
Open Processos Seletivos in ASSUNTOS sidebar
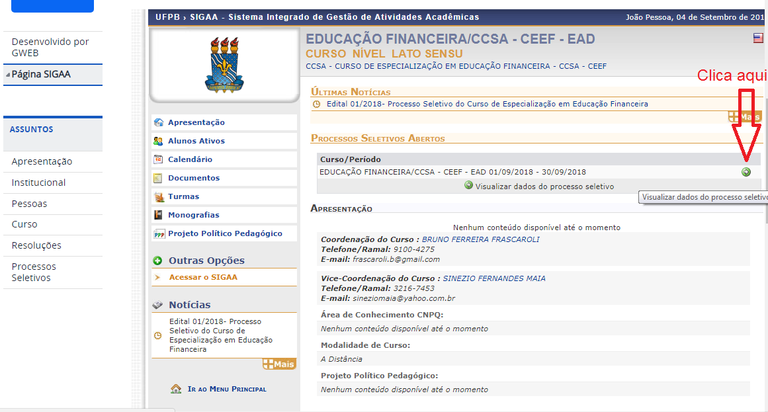point(34,272)
